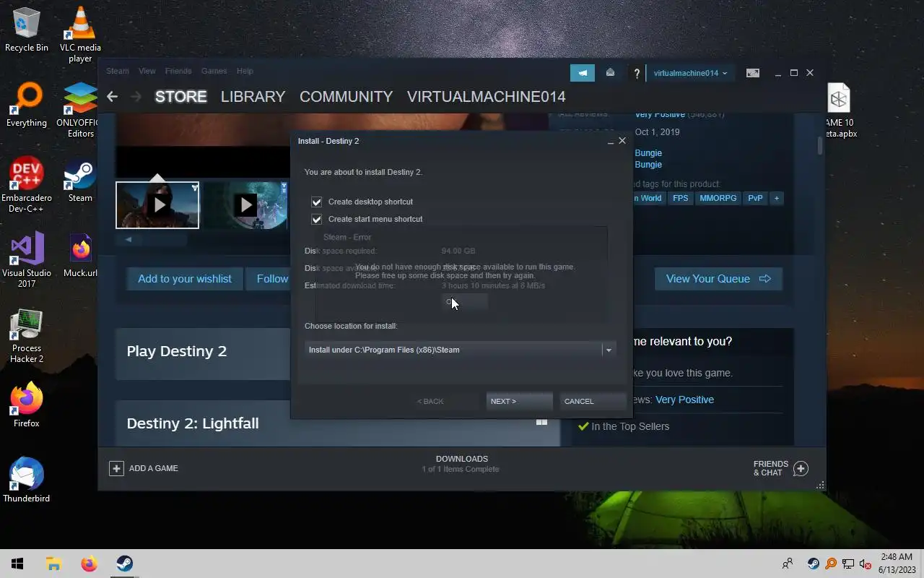This screenshot has height=578, width=924.
Task: Open virtualmachine014 account dropdown
Action: tap(690, 73)
